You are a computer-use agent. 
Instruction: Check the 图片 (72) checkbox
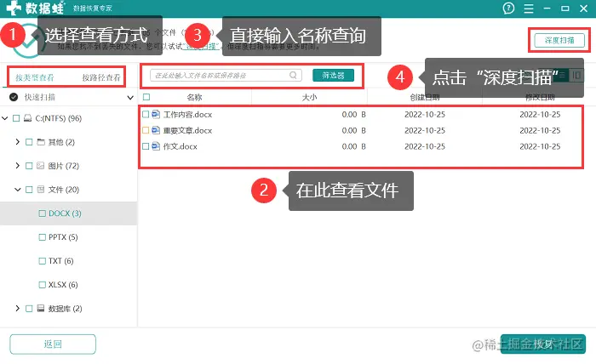29,166
